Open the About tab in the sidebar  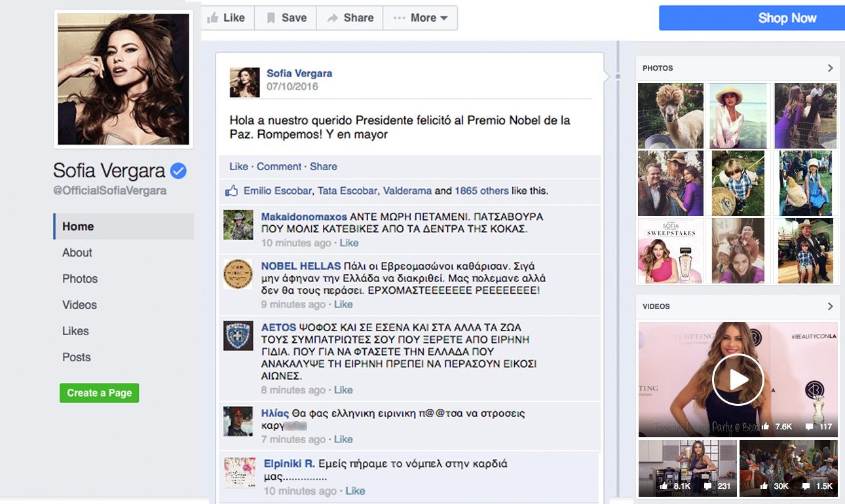click(77, 253)
